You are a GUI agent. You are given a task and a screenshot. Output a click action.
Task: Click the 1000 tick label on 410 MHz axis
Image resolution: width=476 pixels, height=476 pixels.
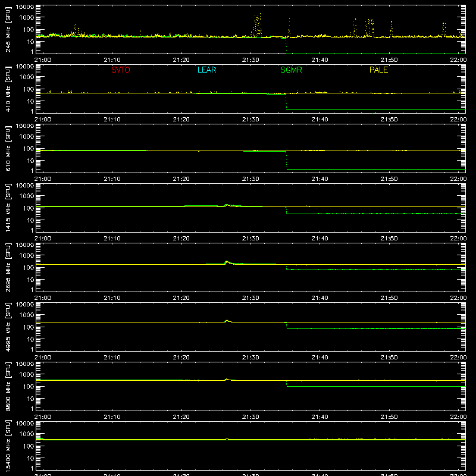point(27,77)
